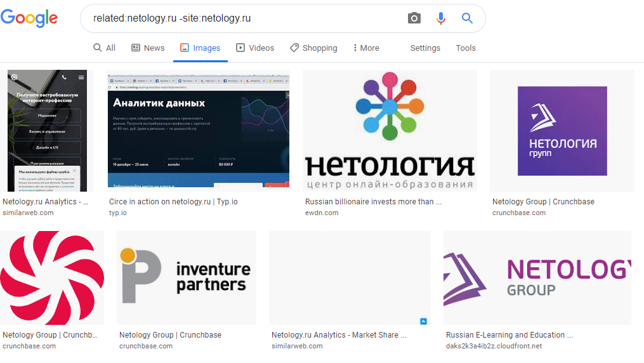Start voice search with microphone icon

pos(441,18)
